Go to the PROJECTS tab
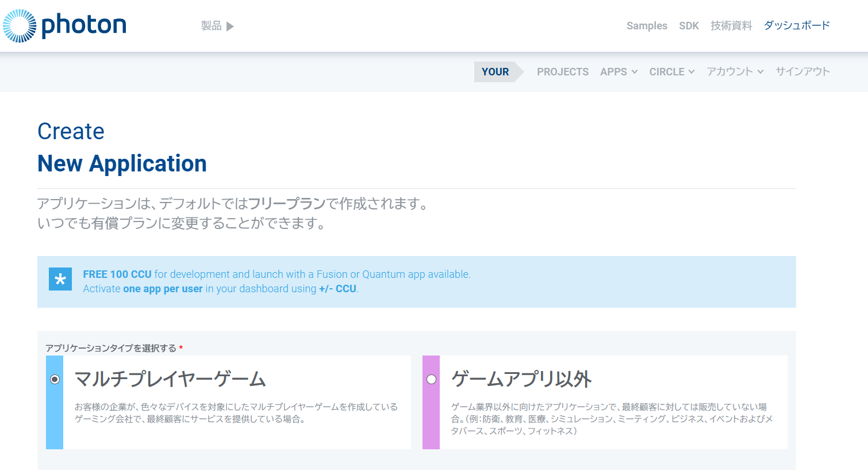The height and width of the screenshot is (470, 868). [562, 72]
